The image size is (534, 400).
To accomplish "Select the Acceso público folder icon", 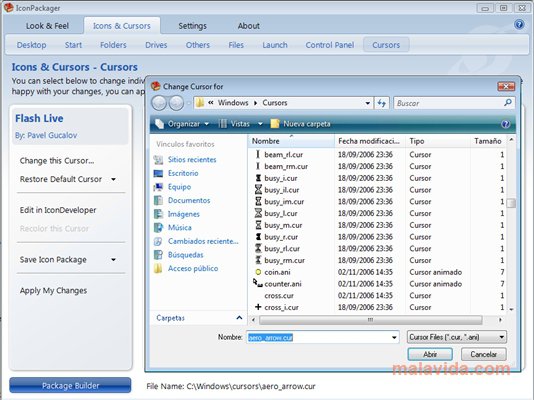I will point(158,268).
